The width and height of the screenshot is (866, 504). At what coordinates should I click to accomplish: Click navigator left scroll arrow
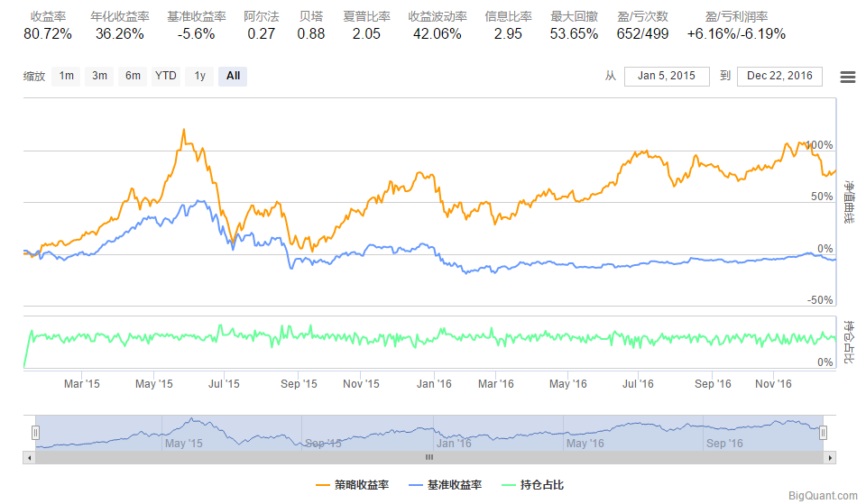click(x=29, y=457)
